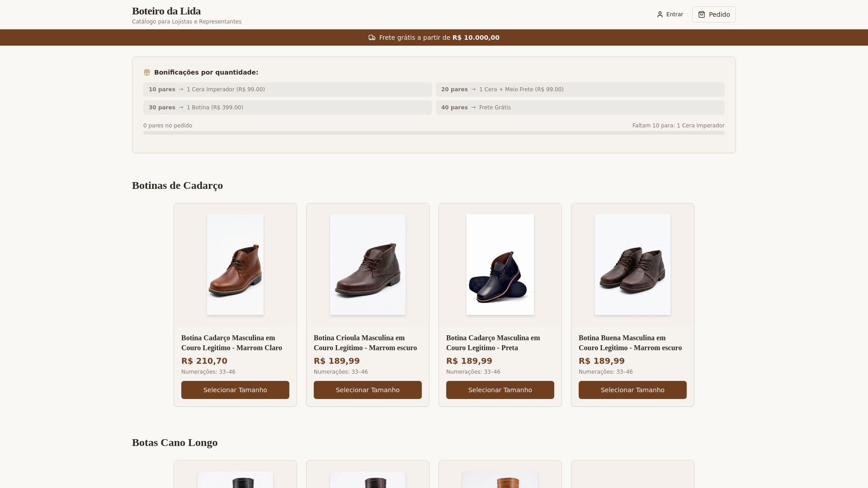Select size for Botina Buena boot
Viewport: 868px width, 488px height.
632,390
